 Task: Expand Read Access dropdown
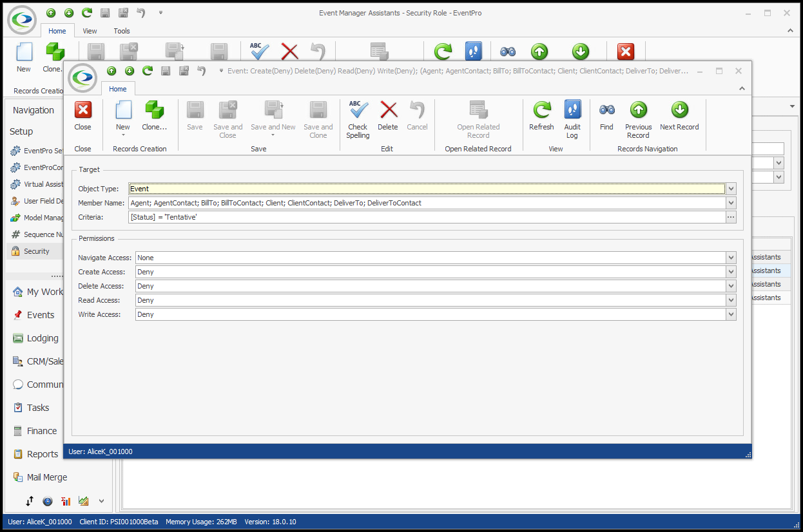[731, 300]
